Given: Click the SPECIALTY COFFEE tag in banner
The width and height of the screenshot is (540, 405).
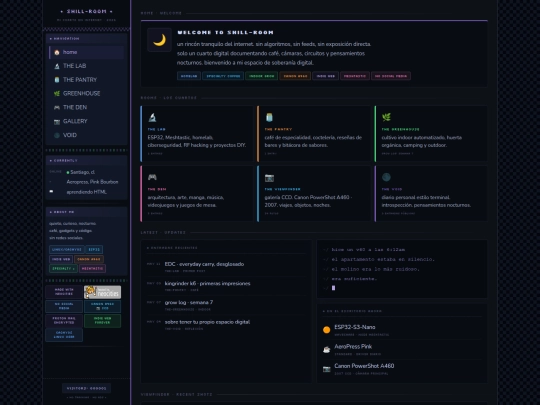Looking at the screenshot, I should pyautogui.click(x=223, y=76).
